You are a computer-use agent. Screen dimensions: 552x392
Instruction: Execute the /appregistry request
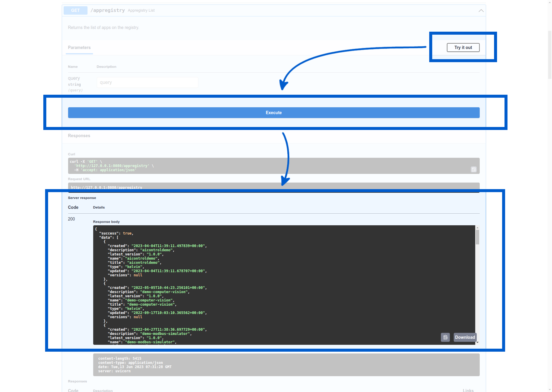[x=273, y=113]
